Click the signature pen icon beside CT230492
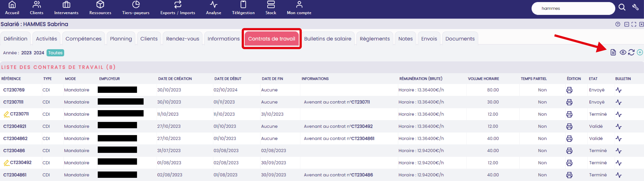Image resolution: width=644 pixels, height=181 pixels. (6, 163)
